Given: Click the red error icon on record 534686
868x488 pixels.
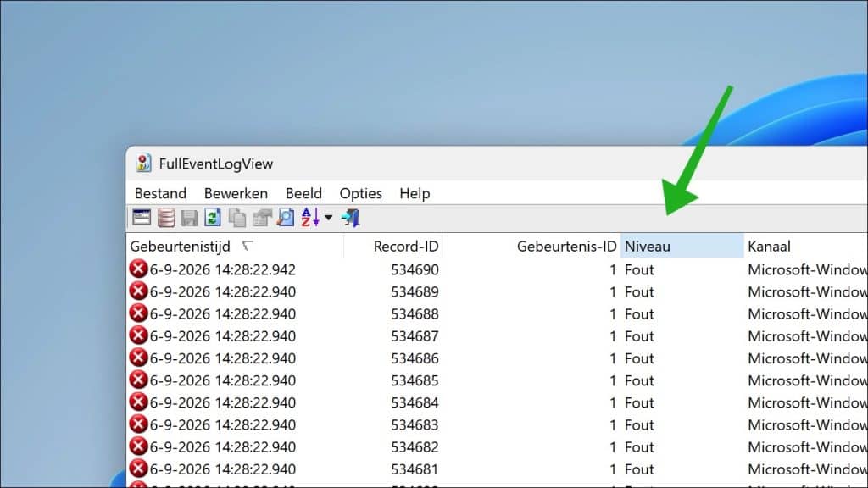Looking at the screenshot, I should (138, 358).
